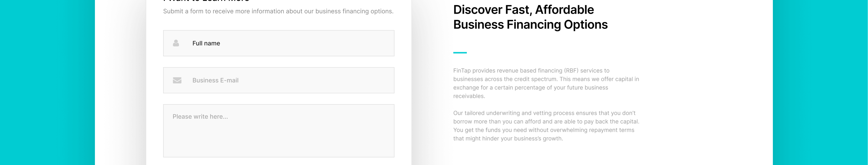Click the "Our tailored underwriting" paragraph line
Image resolution: width=868 pixels, height=165 pixels.
[544, 113]
